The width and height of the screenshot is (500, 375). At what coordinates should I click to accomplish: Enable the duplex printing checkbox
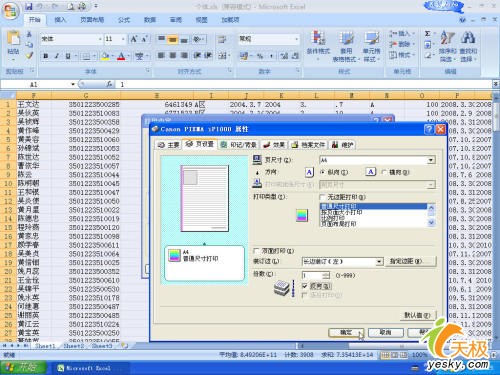point(256,250)
